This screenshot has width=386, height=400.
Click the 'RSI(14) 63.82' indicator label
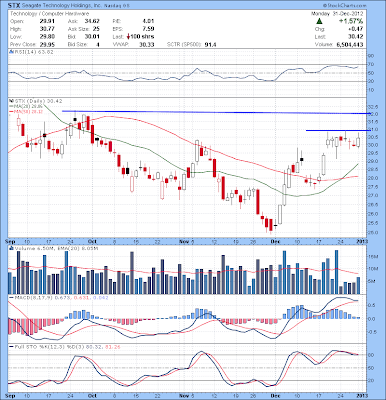click(x=33, y=52)
